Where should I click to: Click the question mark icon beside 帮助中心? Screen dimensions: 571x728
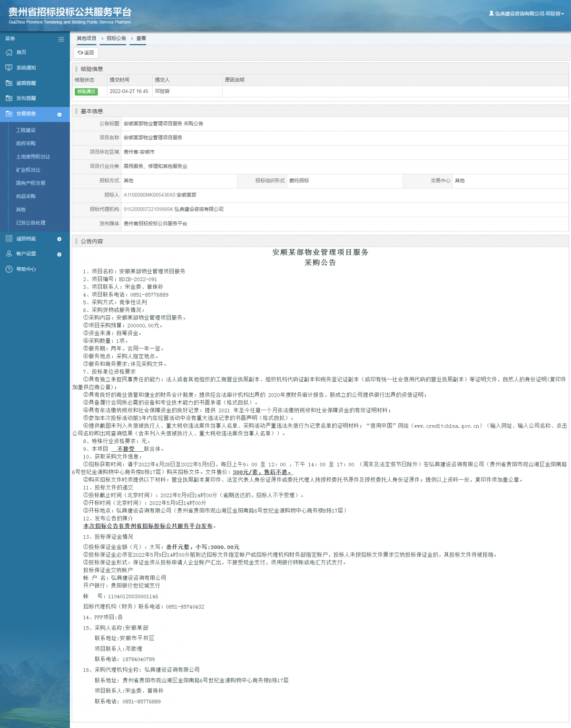(x=9, y=269)
